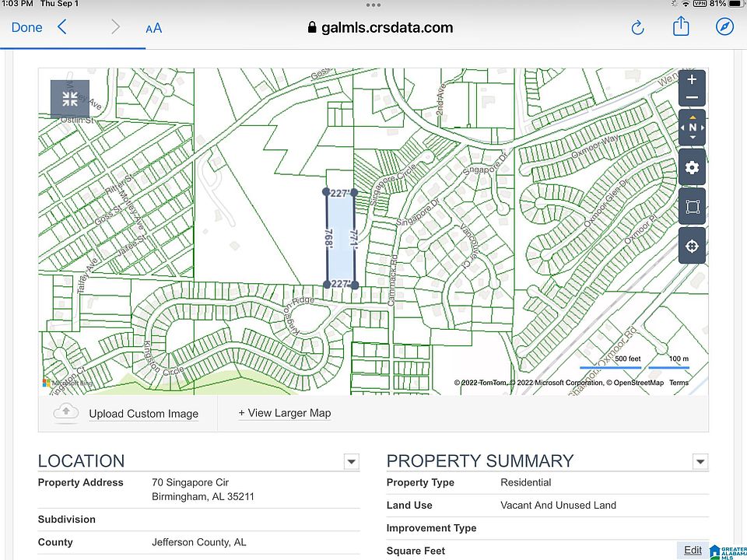This screenshot has height=560, width=747.
Task: Expand the compass pan-down arrow on the map
Action: tap(692, 137)
